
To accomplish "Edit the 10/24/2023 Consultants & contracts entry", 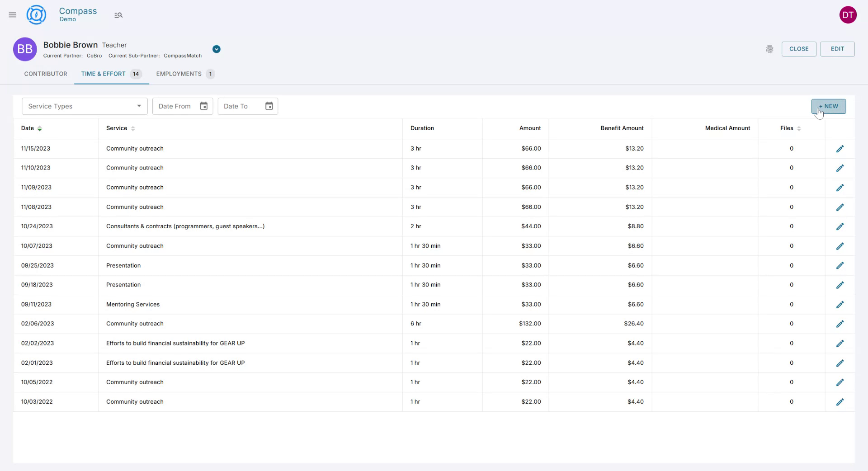I will [x=840, y=226].
